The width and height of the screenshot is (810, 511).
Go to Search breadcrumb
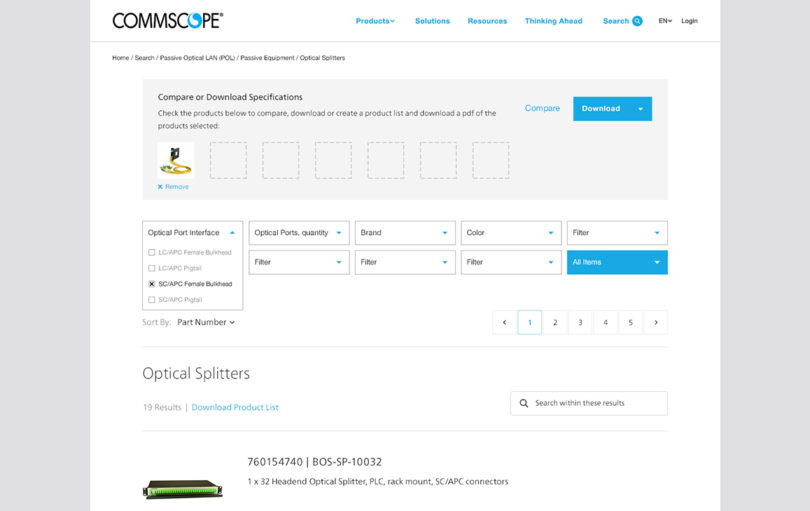(145, 58)
